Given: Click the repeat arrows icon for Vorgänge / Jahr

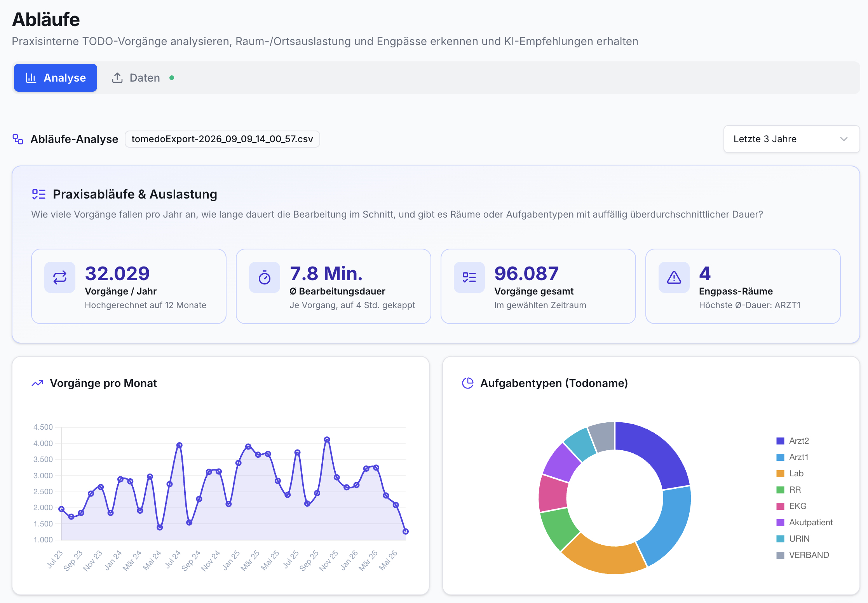Looking at the screenshot, I should [60, 277].
